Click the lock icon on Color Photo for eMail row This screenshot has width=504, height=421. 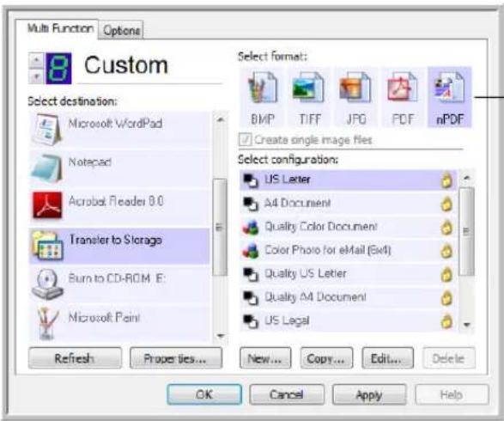click(446, 251)
